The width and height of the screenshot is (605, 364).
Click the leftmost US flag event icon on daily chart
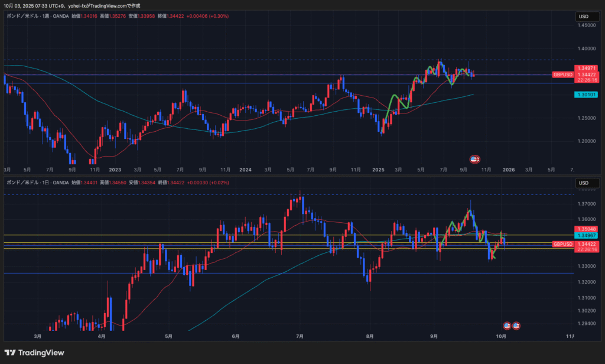point(506,326)
